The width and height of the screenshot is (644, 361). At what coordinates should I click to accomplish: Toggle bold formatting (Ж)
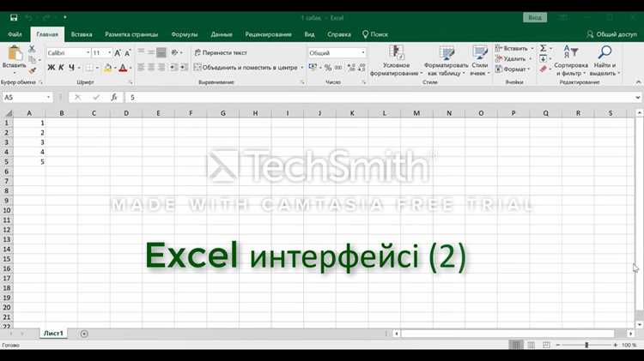pyautogui.click(x=51, y=67)
